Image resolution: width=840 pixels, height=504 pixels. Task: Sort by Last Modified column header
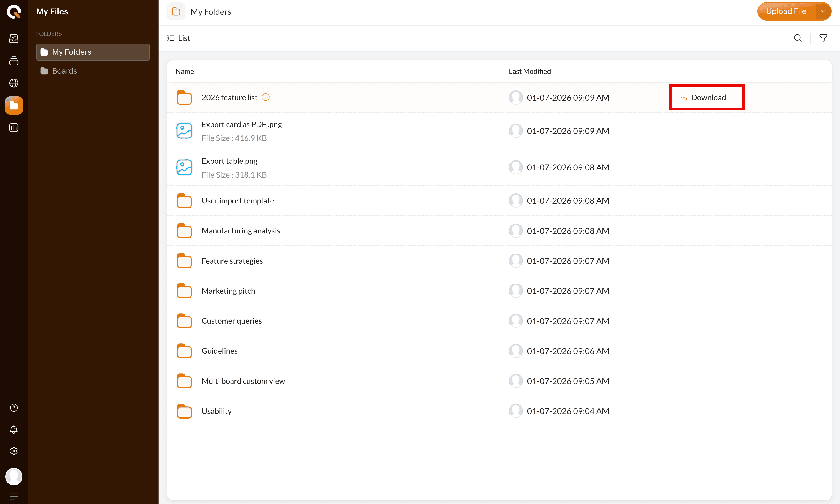530,71
